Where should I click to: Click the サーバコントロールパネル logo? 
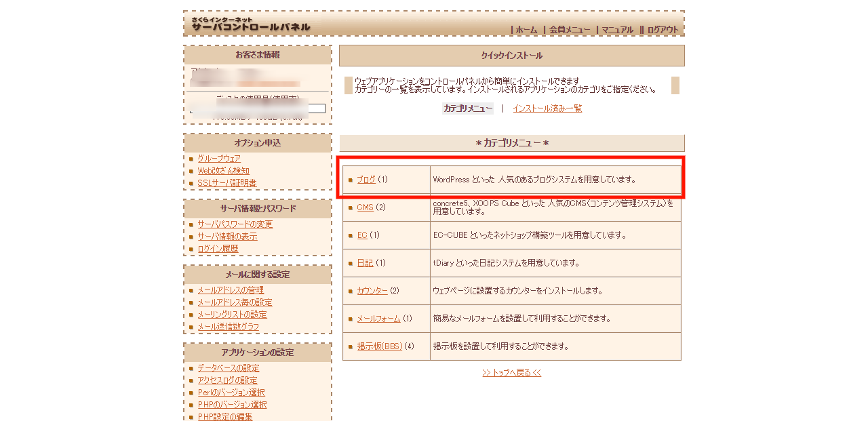click(250, 24)
